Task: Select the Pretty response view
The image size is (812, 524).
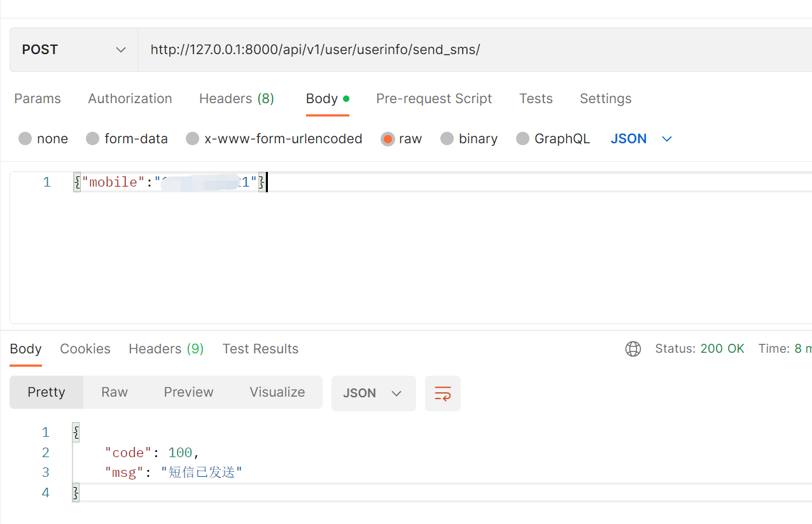Action: pos(46,392)
